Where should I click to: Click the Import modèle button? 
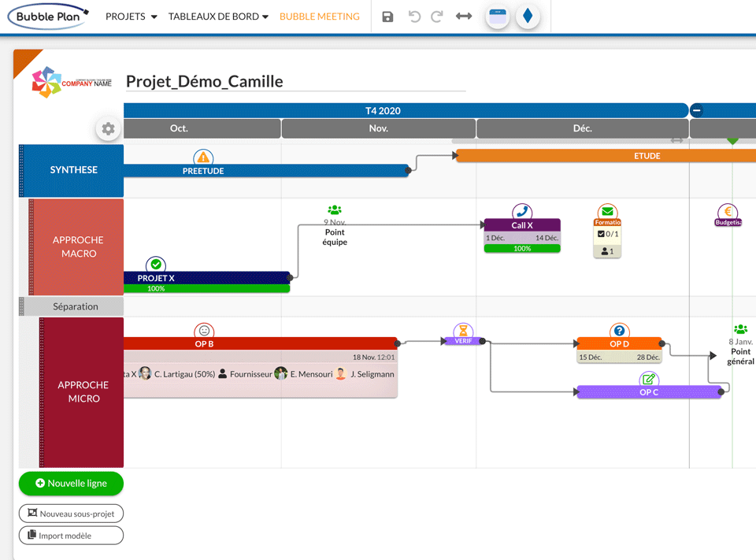[71, 535]
